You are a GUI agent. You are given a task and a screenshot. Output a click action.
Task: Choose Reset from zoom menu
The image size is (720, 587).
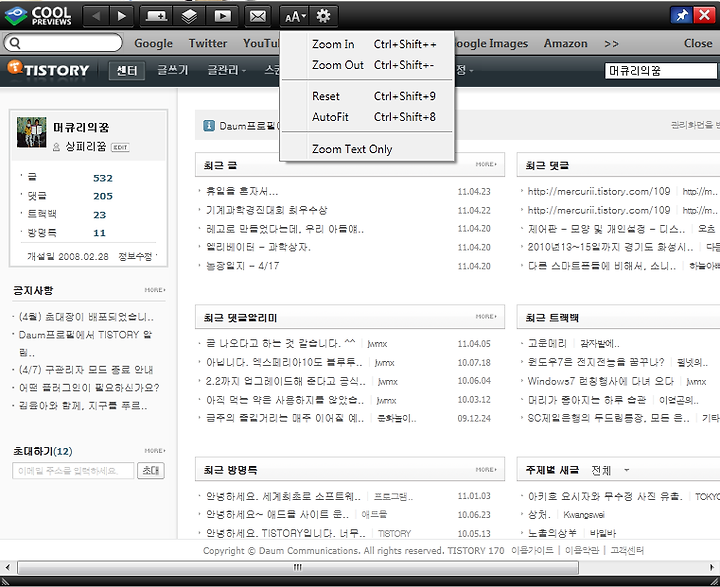tap(367, 96)
